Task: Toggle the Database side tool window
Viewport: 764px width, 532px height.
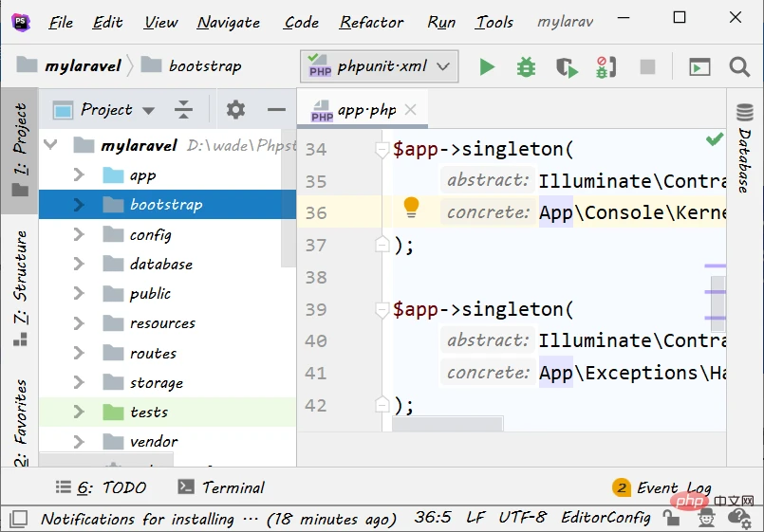Action: [x=744, y=148]
